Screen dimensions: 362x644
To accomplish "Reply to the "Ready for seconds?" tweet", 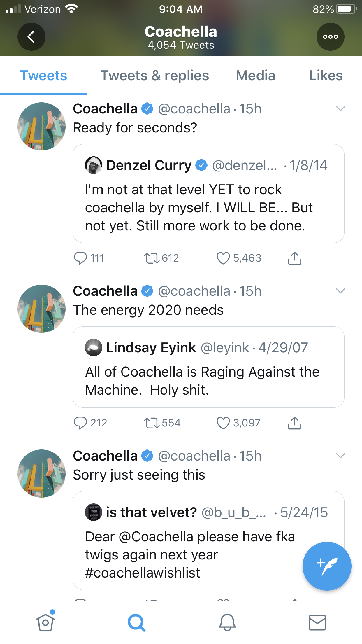I will tap(80, 258).
